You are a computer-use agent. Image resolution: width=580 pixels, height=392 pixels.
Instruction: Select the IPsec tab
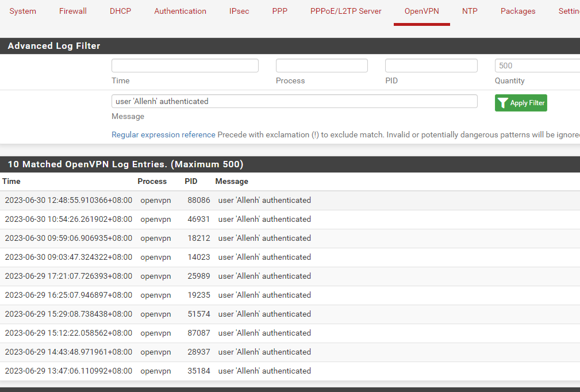pyautogui.click(x=239, y=11)
